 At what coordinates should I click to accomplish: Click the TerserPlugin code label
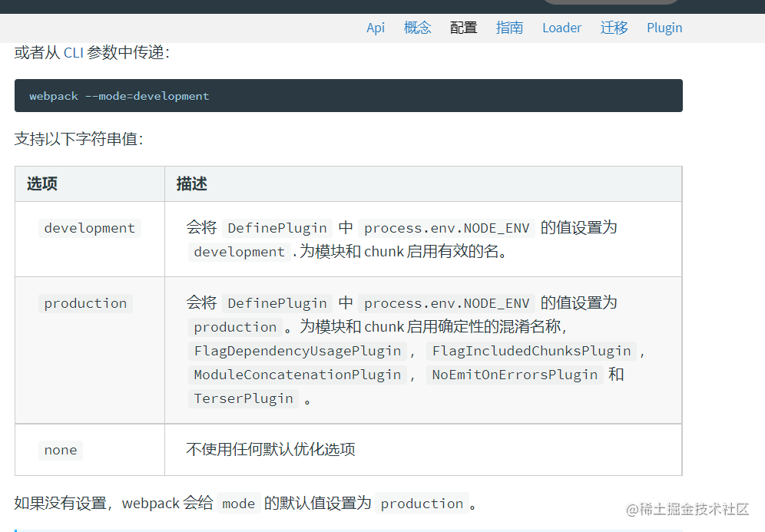(x=243, y=398)
